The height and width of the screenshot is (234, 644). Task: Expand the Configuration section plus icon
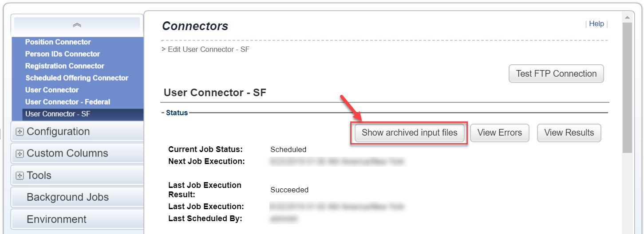point(20,132)
